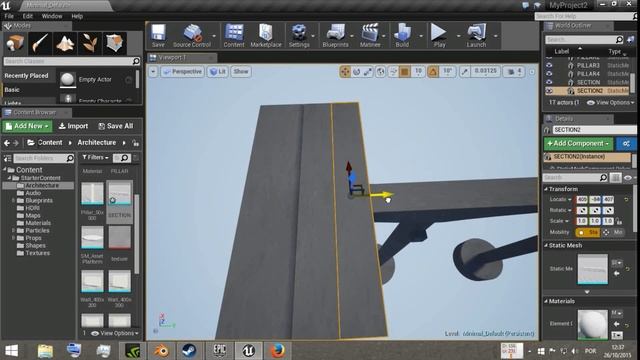Toggle visibility of PILLAR3 in outliner
Viewport: 640px width, 360px height.
(549, 65)
